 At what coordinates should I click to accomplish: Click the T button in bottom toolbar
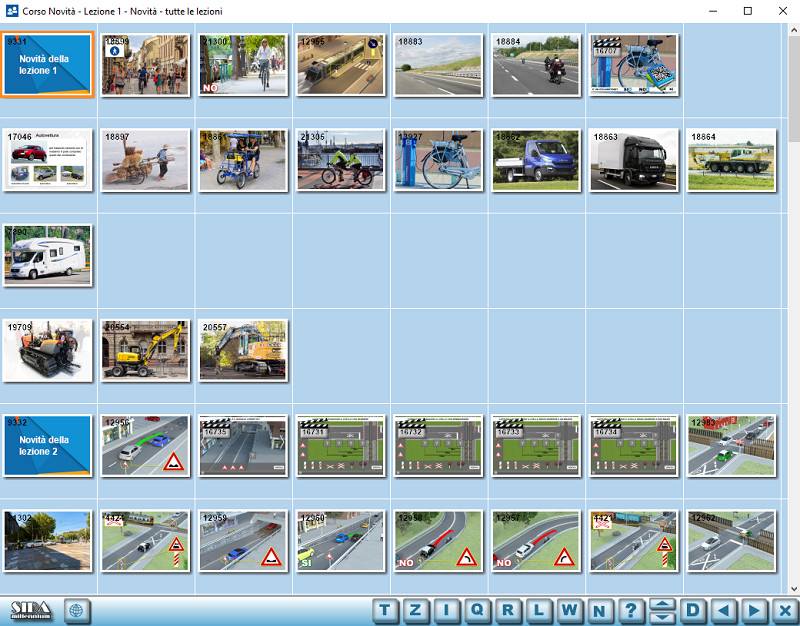coord(386,611)
